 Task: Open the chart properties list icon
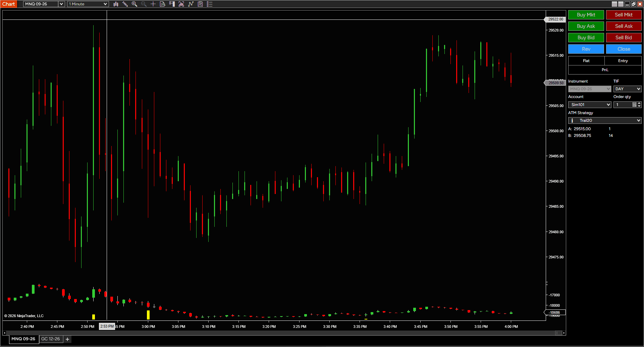tap(210, 4)
